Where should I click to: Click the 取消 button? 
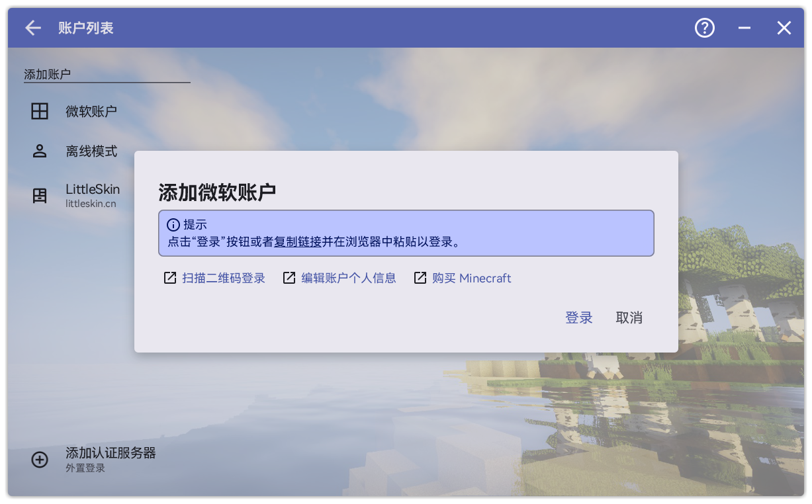tap(629, 318)
